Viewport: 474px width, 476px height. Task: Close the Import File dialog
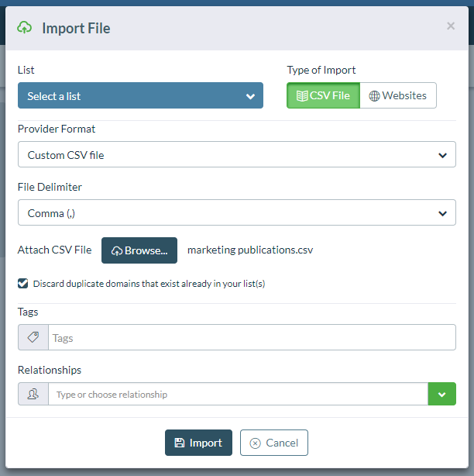tap(451, 26)
